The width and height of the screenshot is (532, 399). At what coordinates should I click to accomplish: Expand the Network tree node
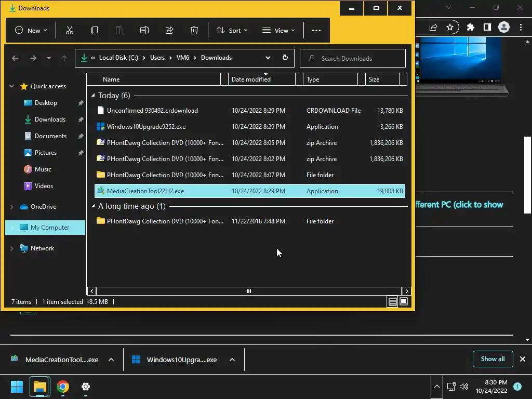click(x=12, y=248)
